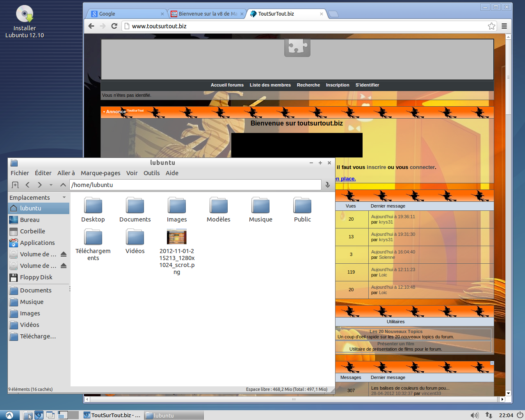The image size is (525, 420).
Task: Eject the second Volume de drive
Action: 64,266
